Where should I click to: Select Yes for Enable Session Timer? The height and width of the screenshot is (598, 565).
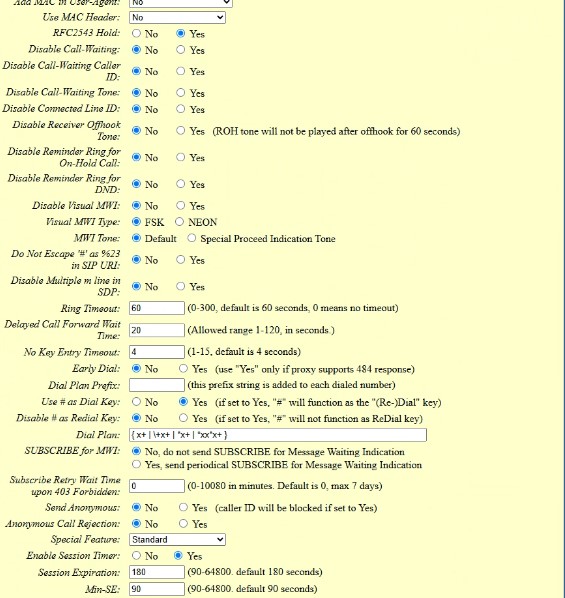coord(178,556)
